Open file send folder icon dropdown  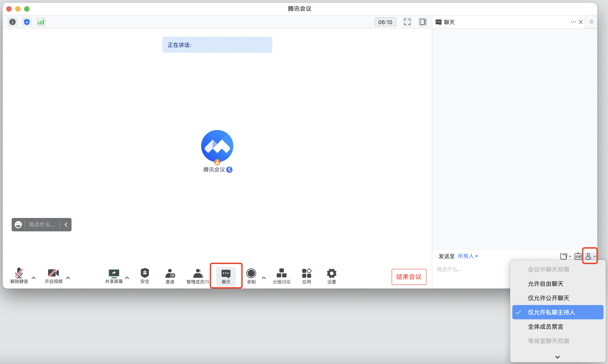566,256
